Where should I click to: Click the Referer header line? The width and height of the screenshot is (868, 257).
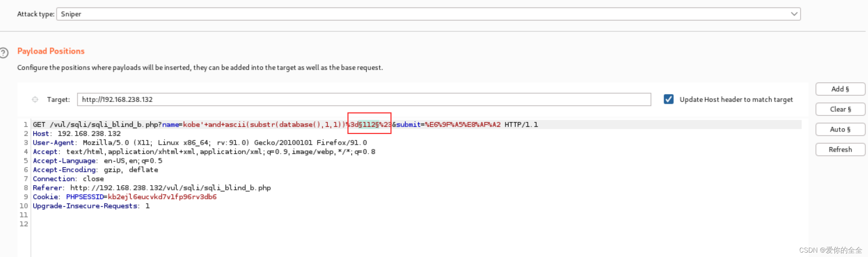(x=152, y=188)
